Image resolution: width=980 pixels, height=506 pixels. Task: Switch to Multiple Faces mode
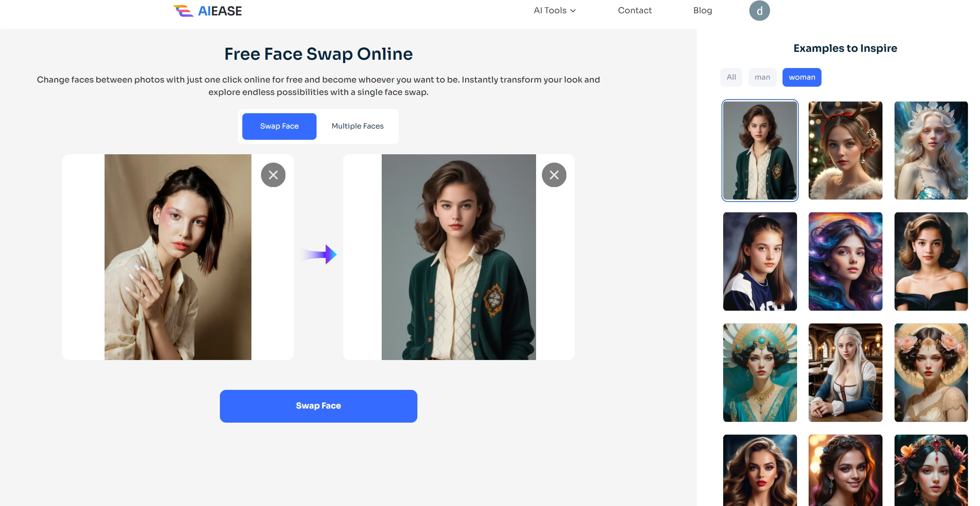(357, 126)
